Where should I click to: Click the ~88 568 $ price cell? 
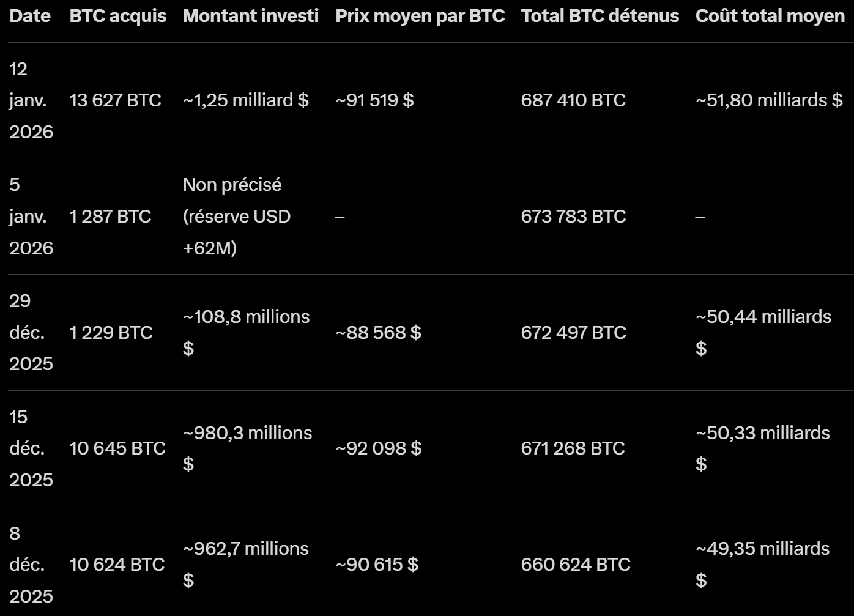click(379, 333)
